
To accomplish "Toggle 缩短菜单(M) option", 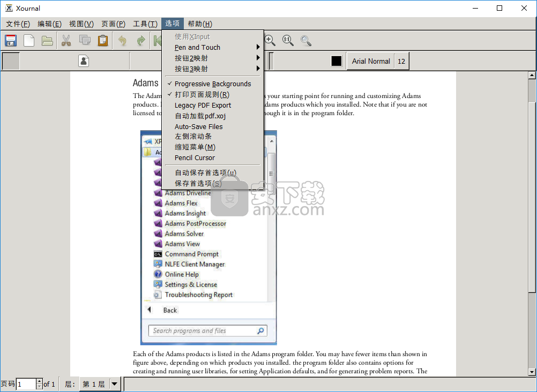I will point(213,147).
